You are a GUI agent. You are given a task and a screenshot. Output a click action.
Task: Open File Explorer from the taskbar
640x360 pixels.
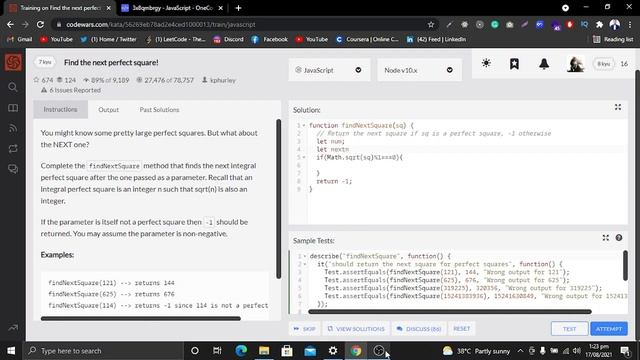tap(264, 351)
